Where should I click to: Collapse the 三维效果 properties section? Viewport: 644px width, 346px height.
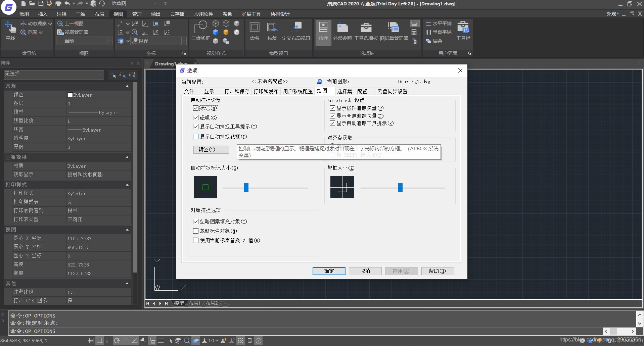[127, 157]
